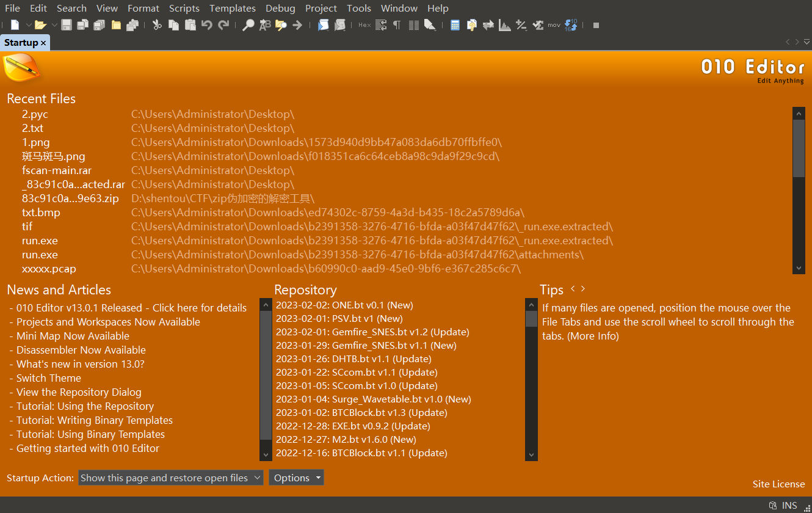Select repository entry EXE.bt v0.9.2 (Update)
This screenshot has height=513, width=812.
pyautogui.click(x=353, y=426)
